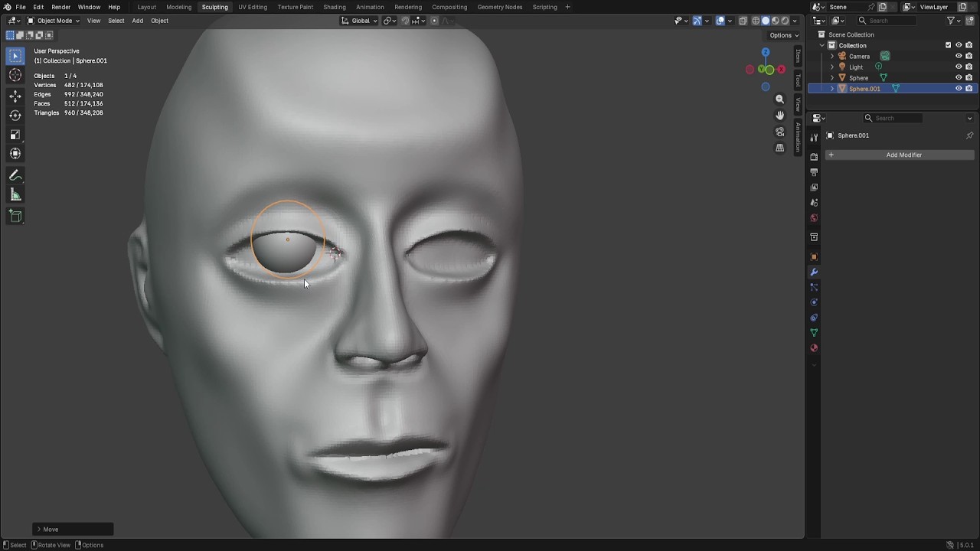Open the Global transform orientation dropdown

[x=359, y=21]
